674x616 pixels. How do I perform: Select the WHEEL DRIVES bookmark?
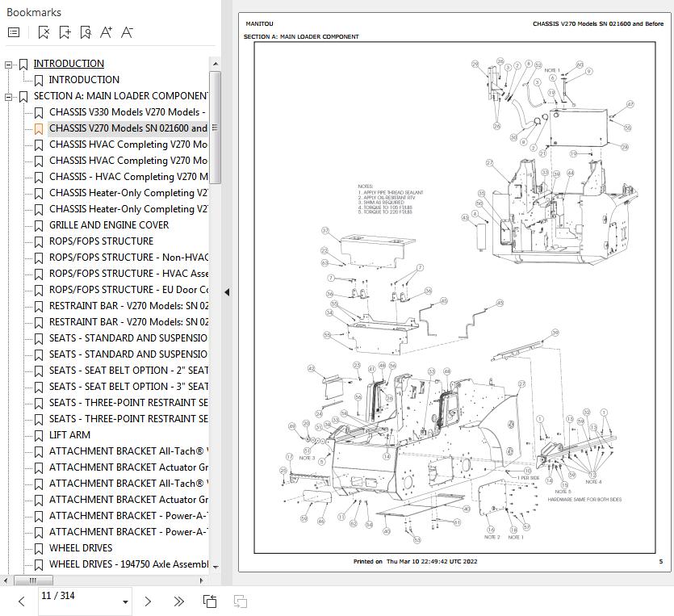click(x=81, y=548)
